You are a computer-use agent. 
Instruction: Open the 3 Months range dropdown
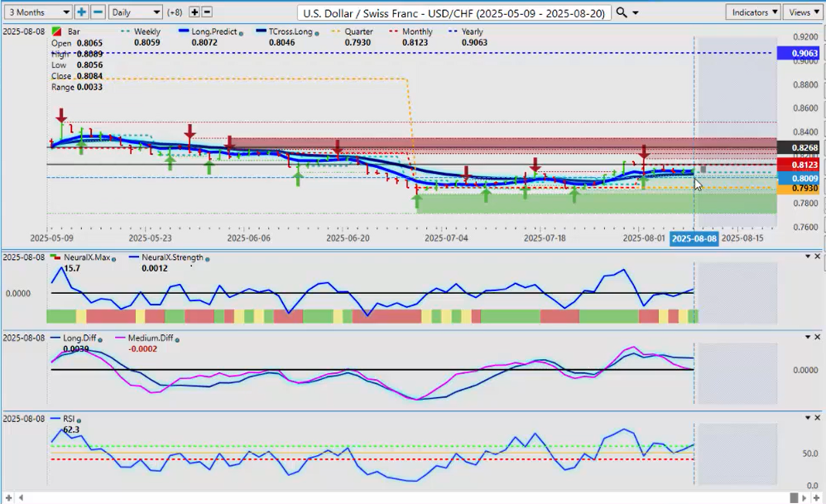(36, 12)
